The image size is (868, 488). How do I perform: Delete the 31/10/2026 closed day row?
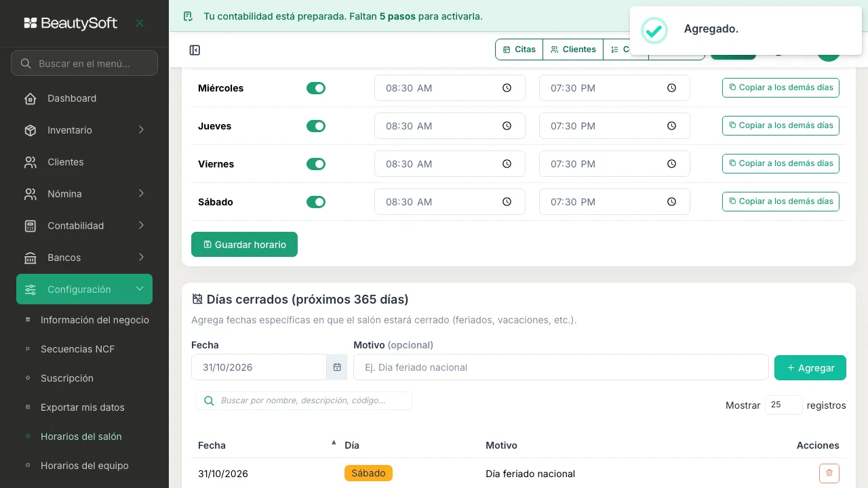(x=829, y=473)
